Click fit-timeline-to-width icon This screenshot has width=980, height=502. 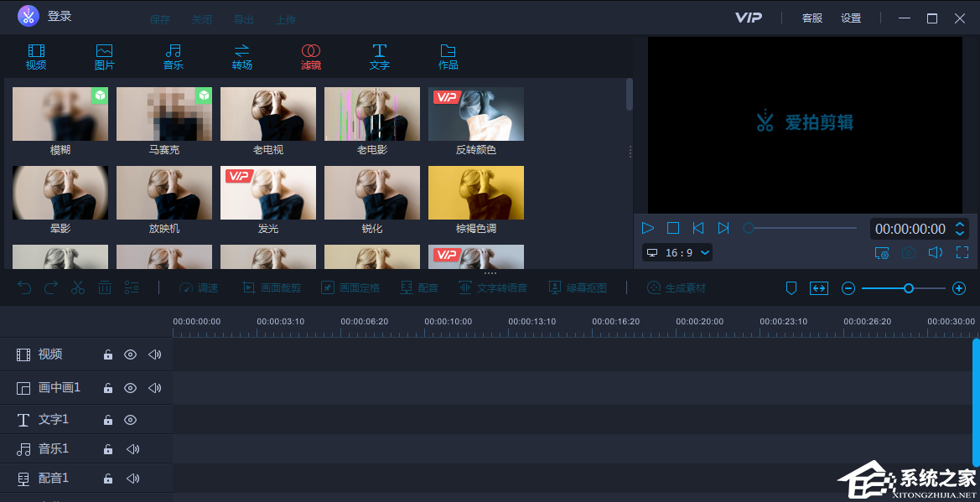pyautogui.click(x=819, y=288)
